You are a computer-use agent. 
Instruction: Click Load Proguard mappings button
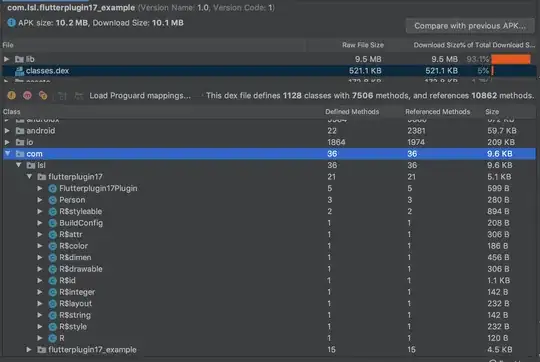pyautogui.click(x=140, y=95)
